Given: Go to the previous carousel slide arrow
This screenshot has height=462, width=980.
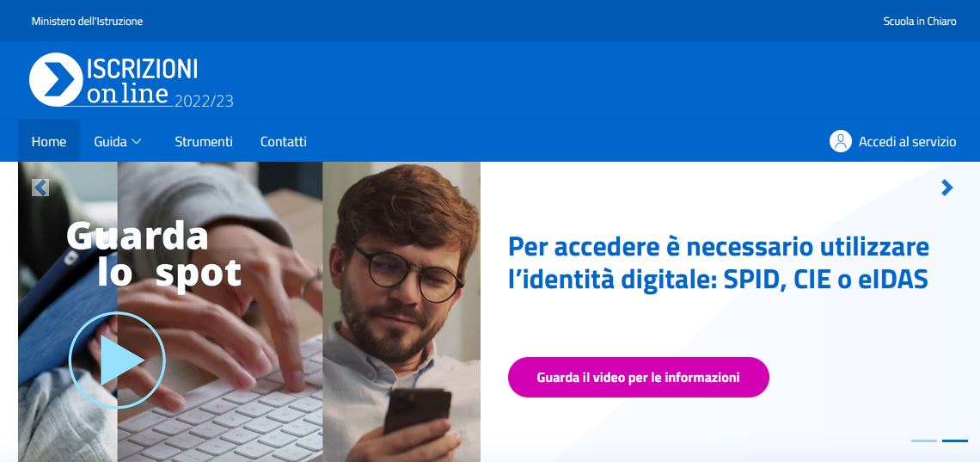Looking at the screenshot, I should [x=40, y=188].
